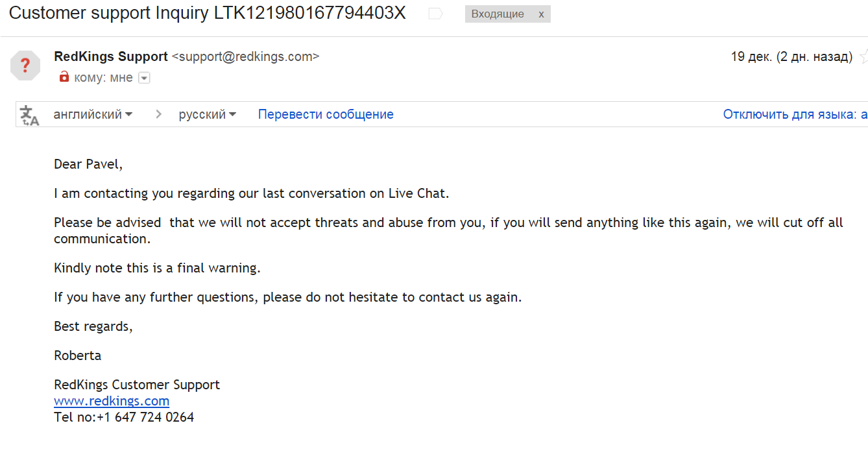
Task: Click the arrow between the two languages
Action: coord(159,115)
